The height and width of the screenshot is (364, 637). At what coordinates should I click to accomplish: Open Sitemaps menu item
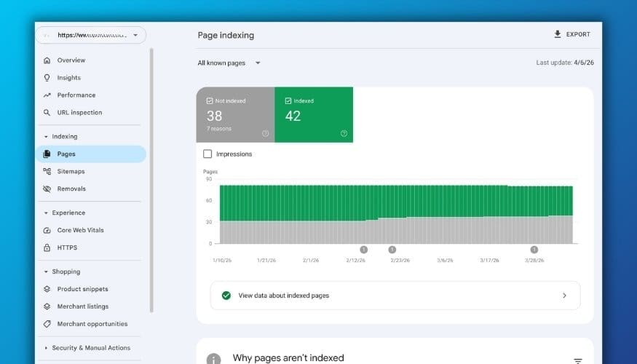tap(71, 171)
